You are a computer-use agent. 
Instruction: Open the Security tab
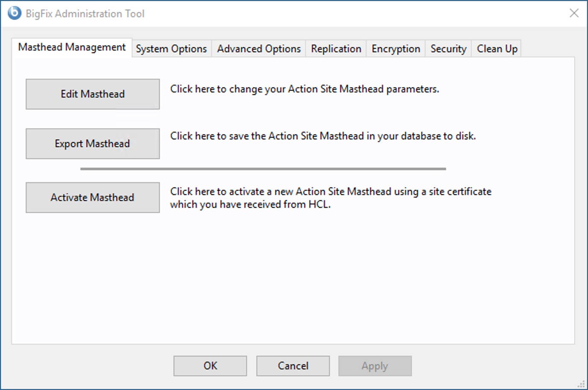448,49
